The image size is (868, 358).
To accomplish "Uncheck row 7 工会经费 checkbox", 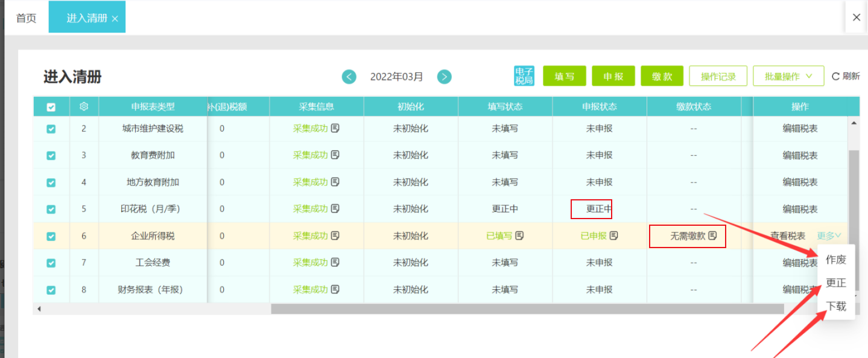I will point(51,263).
